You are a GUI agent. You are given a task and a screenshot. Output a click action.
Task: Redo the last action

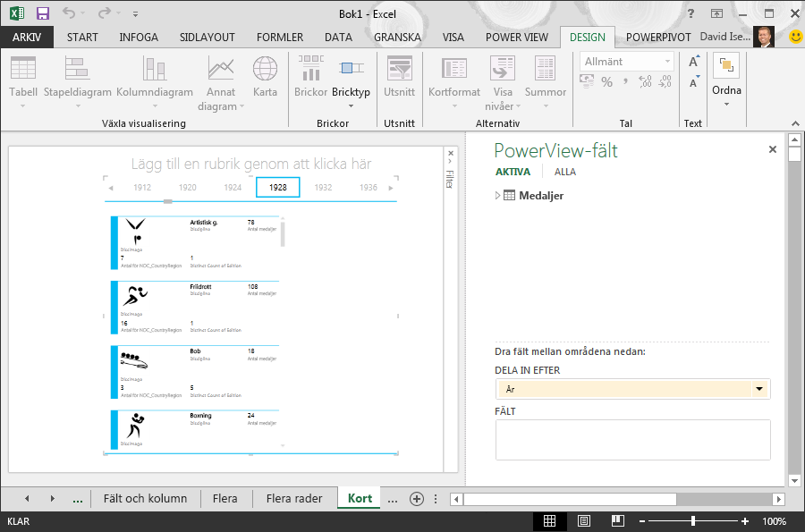105,13
